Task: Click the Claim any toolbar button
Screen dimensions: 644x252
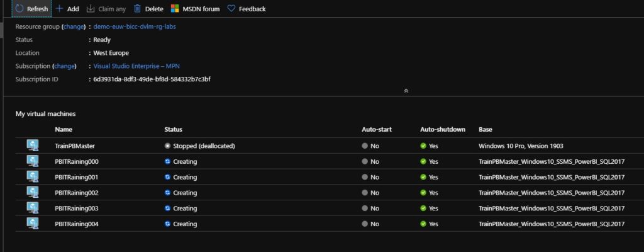Action: point(106,9)
